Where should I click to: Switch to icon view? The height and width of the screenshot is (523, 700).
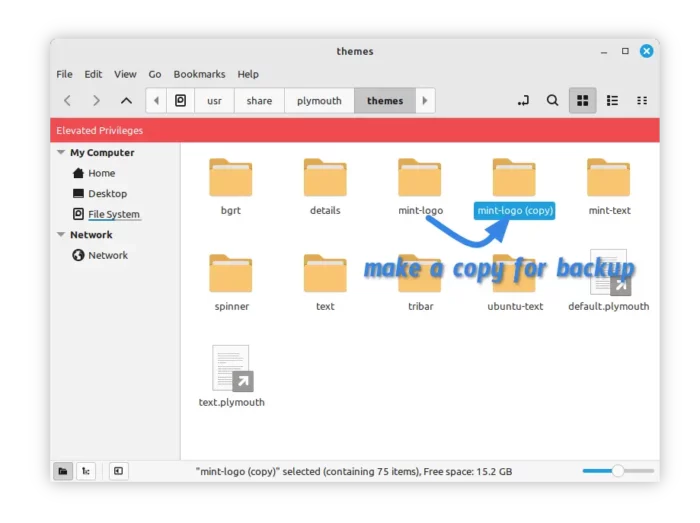[x=583, y=101]
